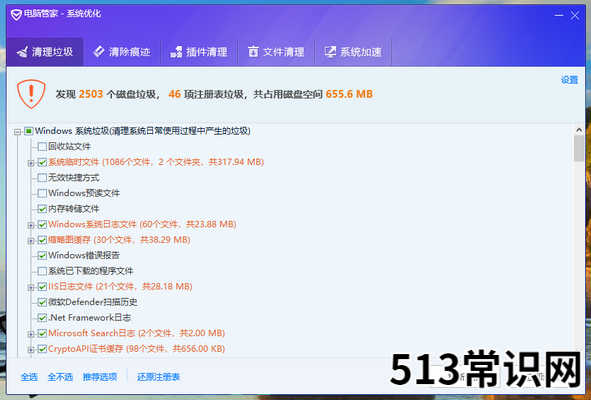Screen dimensions: 591x400
Task: Expand the 系统临时文件 node
Action: click(31, 163)
